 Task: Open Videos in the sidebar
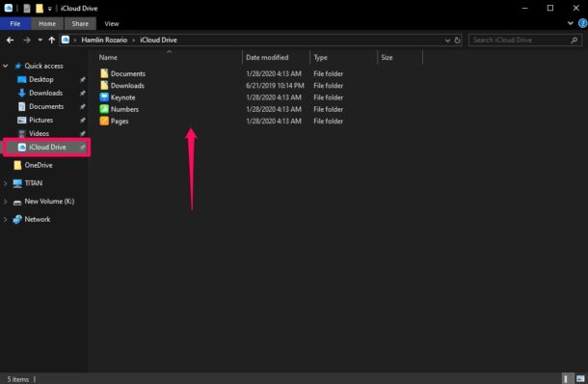pos(39,133)
